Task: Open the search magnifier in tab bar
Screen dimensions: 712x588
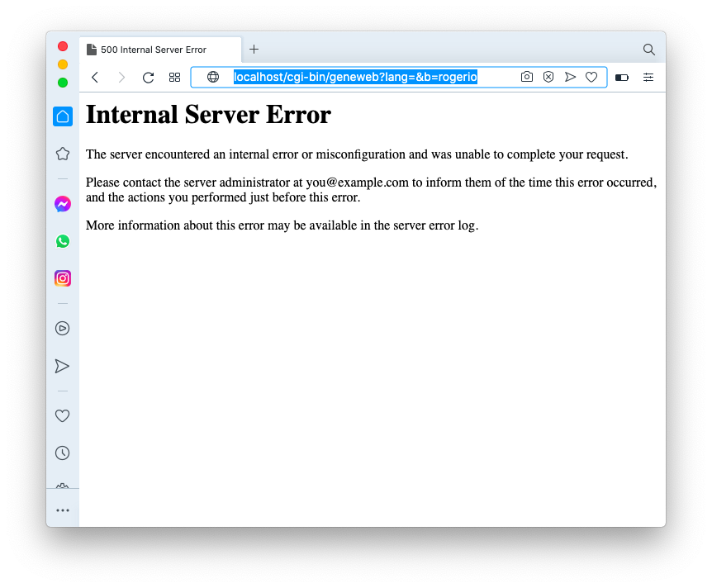Action: pyautogui.click(x=648, y=49)
